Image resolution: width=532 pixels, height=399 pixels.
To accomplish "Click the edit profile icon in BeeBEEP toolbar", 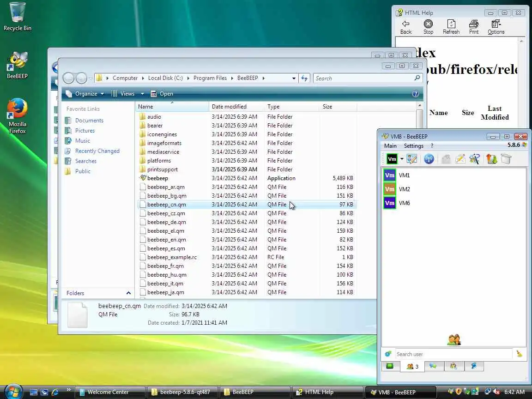I will click(411, 159).
